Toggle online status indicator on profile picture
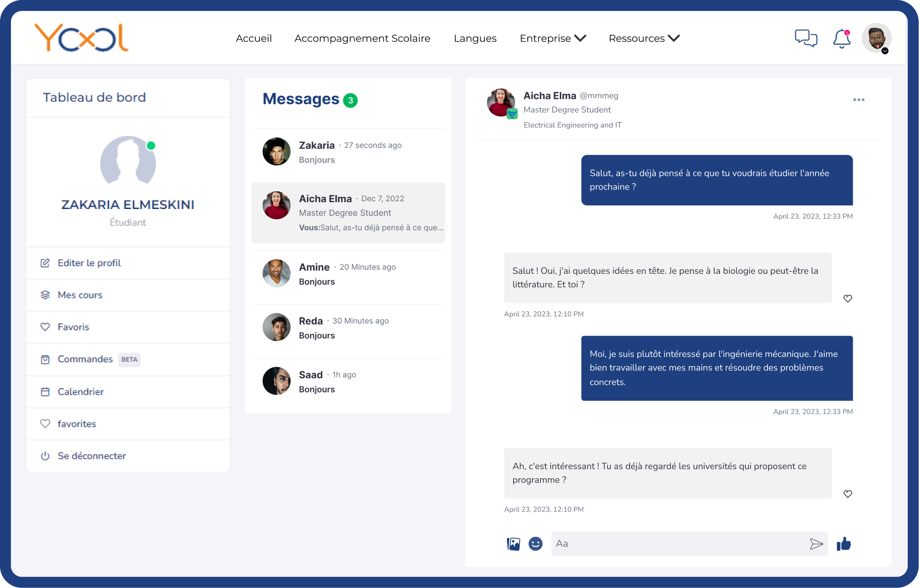 tap(151, 146)
